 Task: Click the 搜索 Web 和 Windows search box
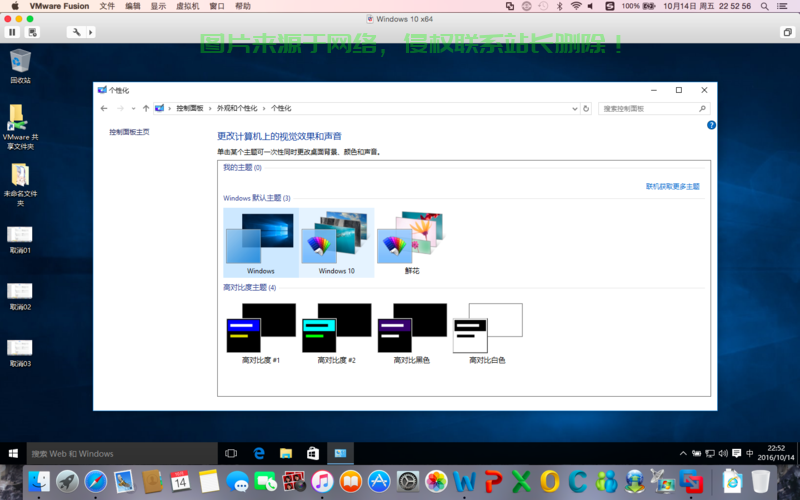[122, 453]
